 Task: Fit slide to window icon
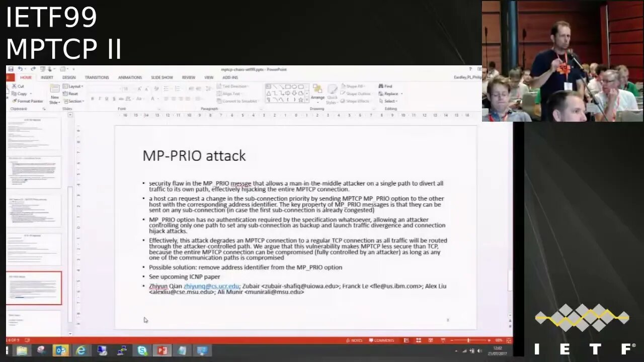coord(509,340)
